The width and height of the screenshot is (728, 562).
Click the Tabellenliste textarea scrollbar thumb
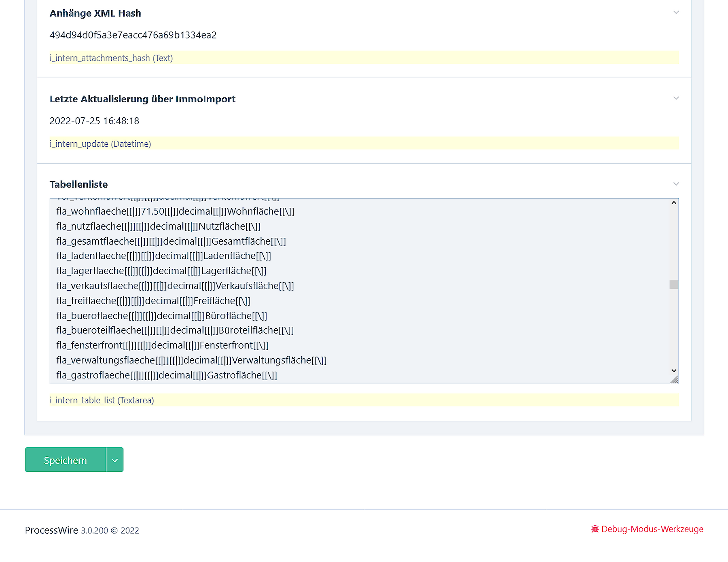[674, 285]
